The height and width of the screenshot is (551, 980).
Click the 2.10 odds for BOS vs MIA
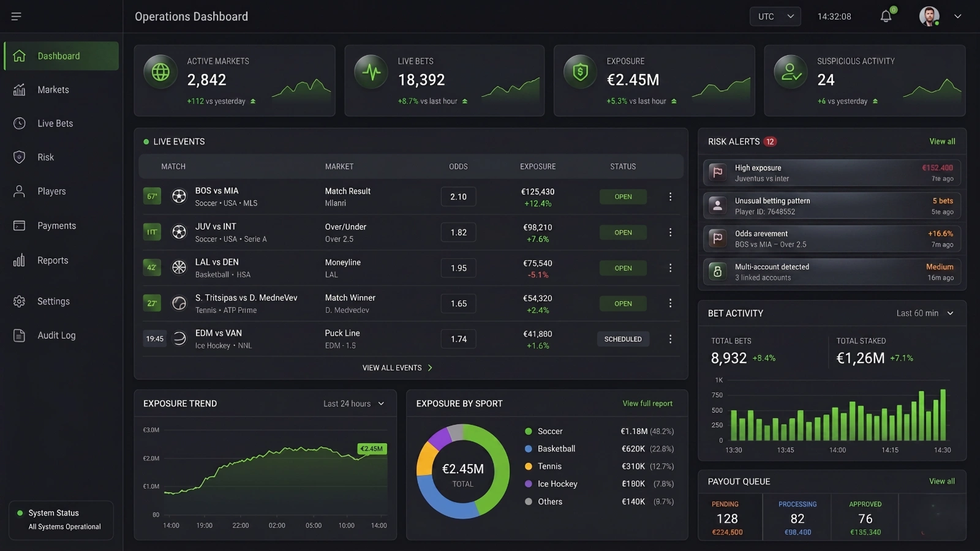pyautogui.click(x=459, y=197)
